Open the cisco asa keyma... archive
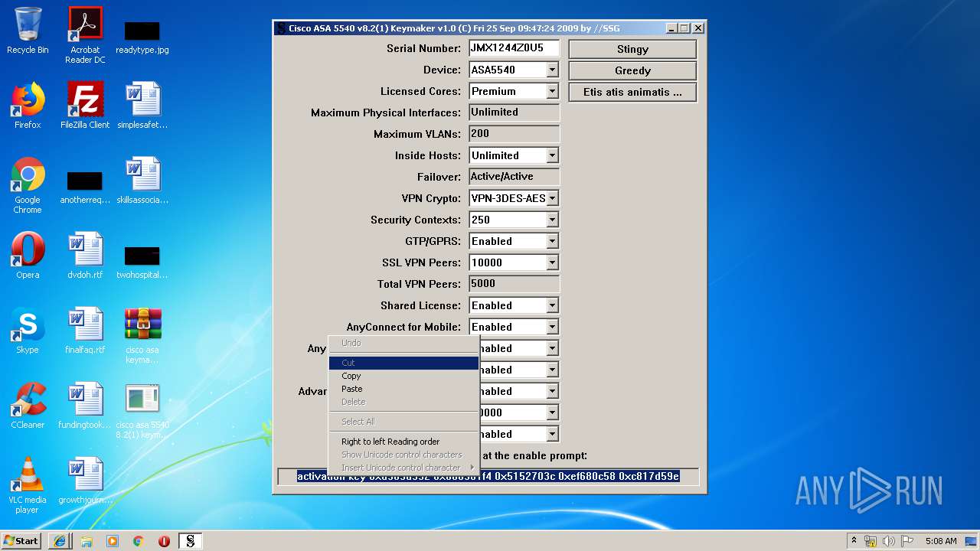The image size is (980, 551). [x=142, y=336]
